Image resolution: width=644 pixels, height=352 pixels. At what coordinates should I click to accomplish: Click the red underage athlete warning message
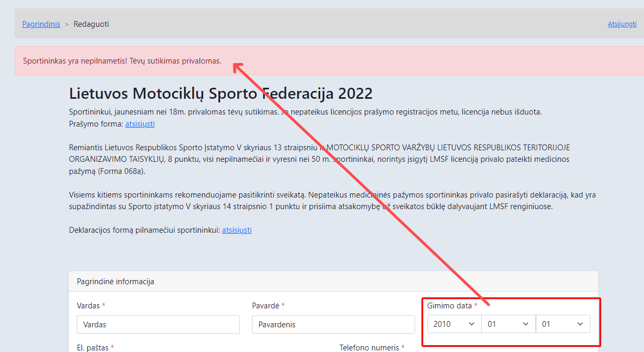pos(122,61)
